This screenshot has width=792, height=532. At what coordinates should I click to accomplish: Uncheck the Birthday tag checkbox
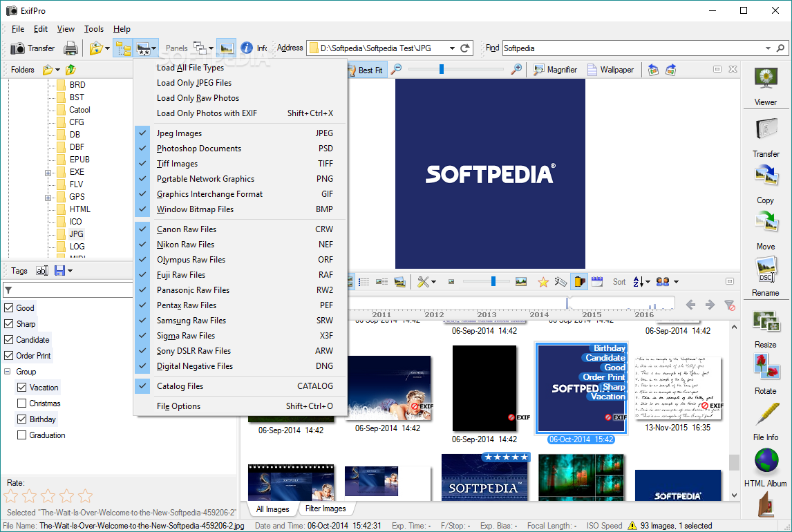[21, 419]
